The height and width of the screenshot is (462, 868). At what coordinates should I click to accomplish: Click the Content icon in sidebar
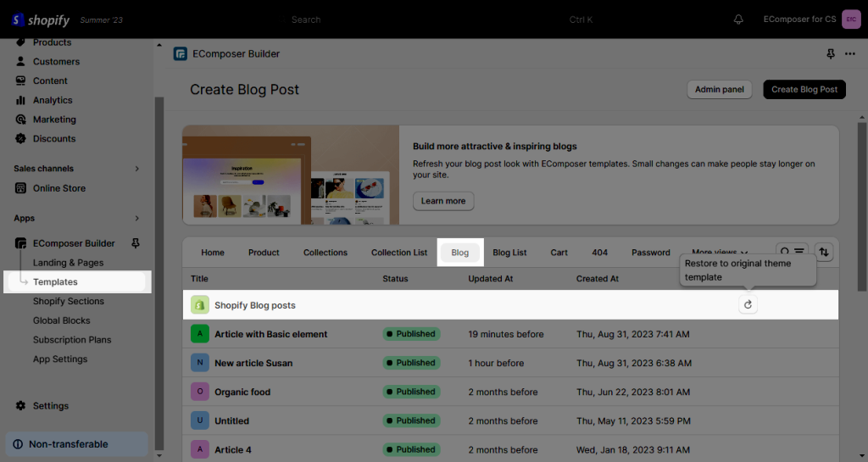click(x=20, y=81)
